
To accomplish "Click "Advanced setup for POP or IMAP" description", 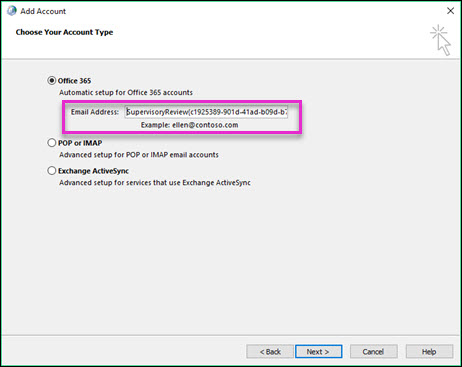I will pyautogui.click(x=139, y=155).
